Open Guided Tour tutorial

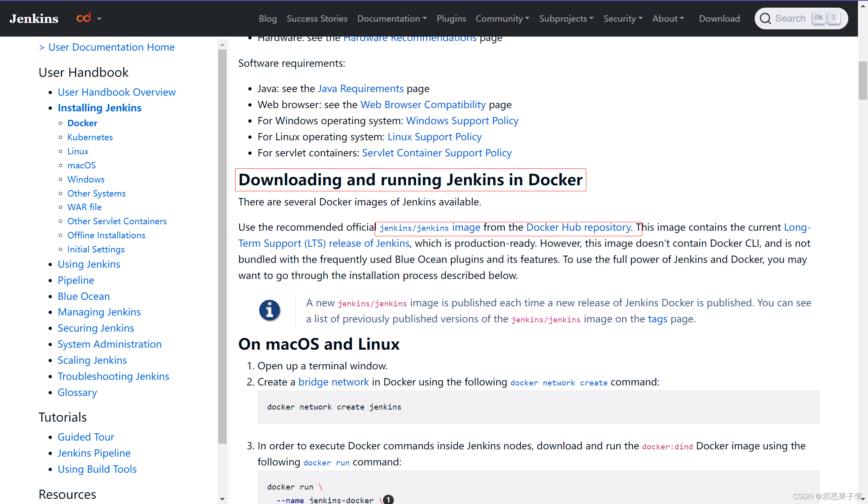[x=86, y=437]
